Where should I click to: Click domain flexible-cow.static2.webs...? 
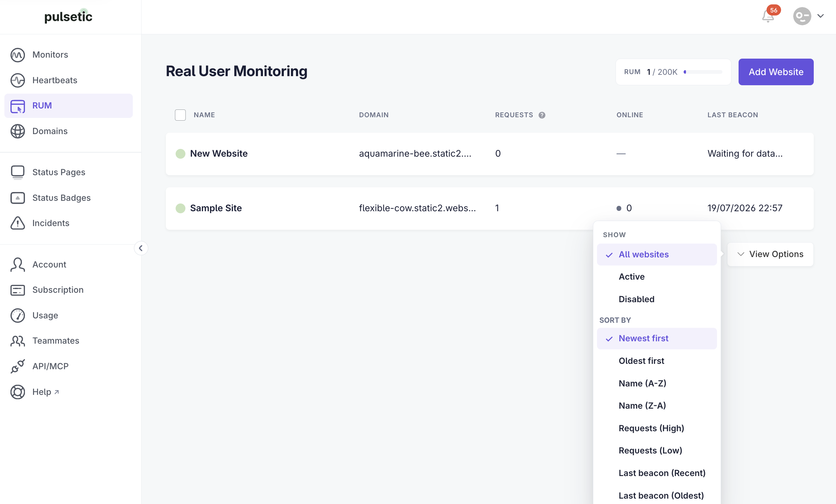coord(417,208)
